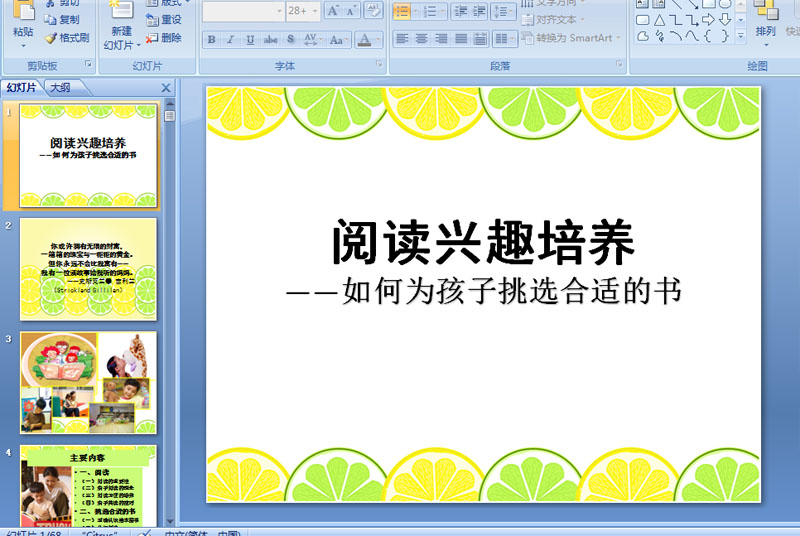800x536 pixels.
Task: Reset the slide layout (重设)
Action: click(x=163, y=19)
